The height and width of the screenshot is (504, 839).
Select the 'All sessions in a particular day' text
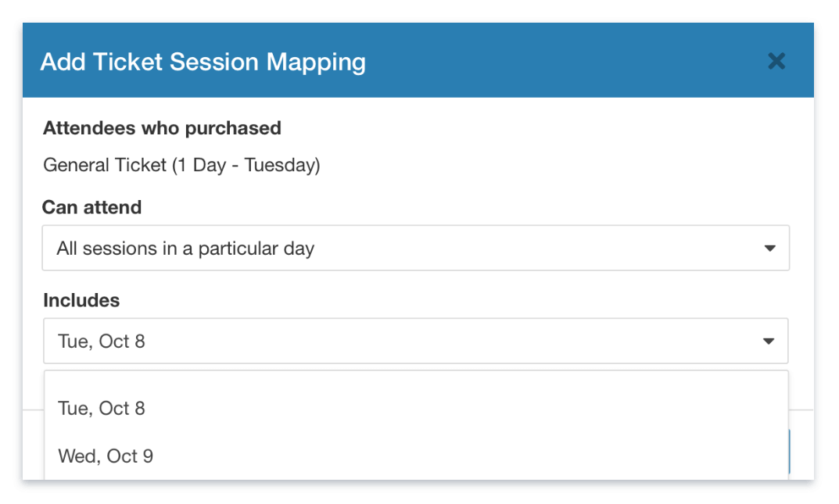pyautogui.click(x=185, y=248)
